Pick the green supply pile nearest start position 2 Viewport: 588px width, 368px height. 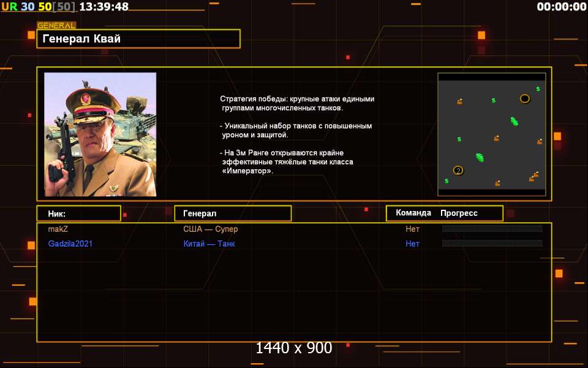[480, 158]
